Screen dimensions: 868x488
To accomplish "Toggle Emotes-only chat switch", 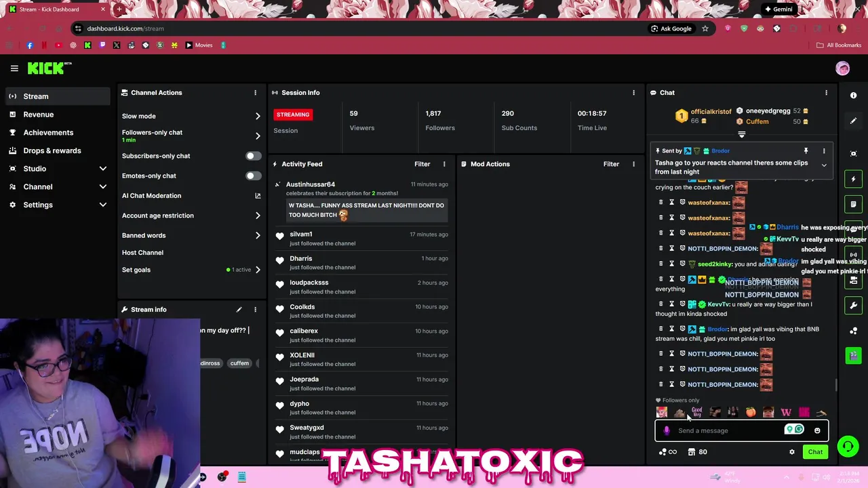I will (x=253, y=176).
